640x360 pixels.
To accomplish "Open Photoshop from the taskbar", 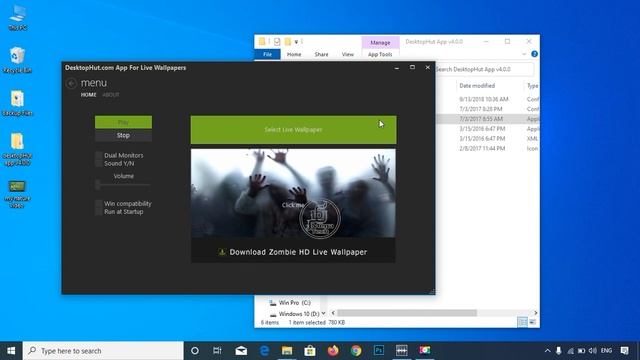I will coord(379,351).
